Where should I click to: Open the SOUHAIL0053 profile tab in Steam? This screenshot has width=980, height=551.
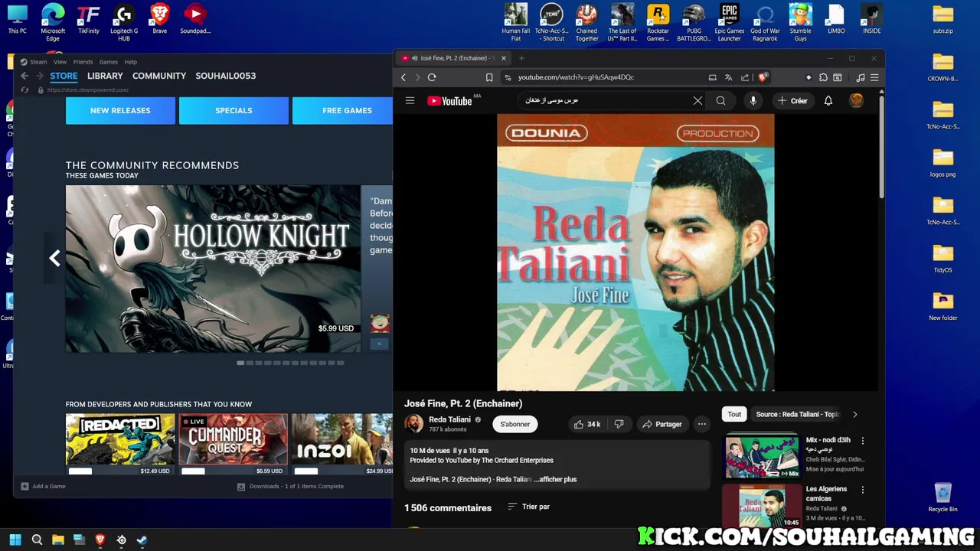click(226, 76)
